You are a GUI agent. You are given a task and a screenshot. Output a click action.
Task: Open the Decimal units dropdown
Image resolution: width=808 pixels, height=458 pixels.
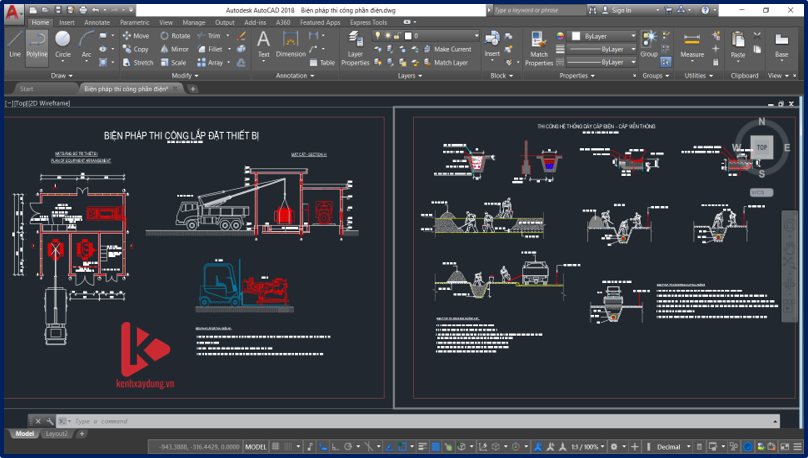[672, 447]
